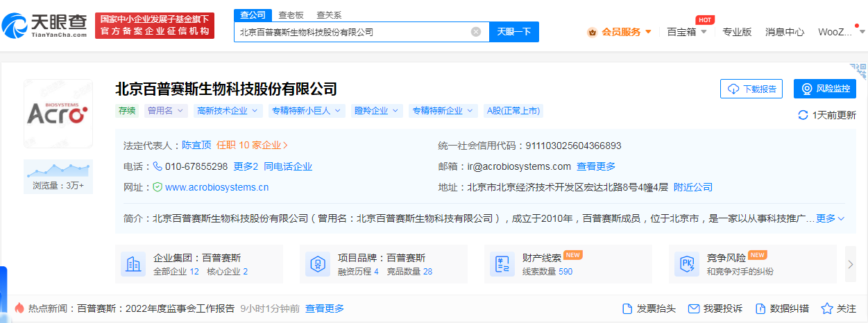The image size is (868, 323).
Task: Click 融资历程 4 count
Action: (x=359, y=272)
